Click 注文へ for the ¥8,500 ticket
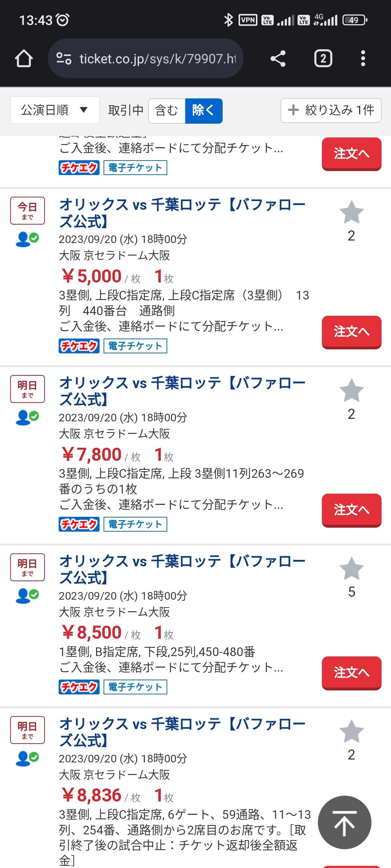Screen dimensions: 391x868 [x=352, y=673]
